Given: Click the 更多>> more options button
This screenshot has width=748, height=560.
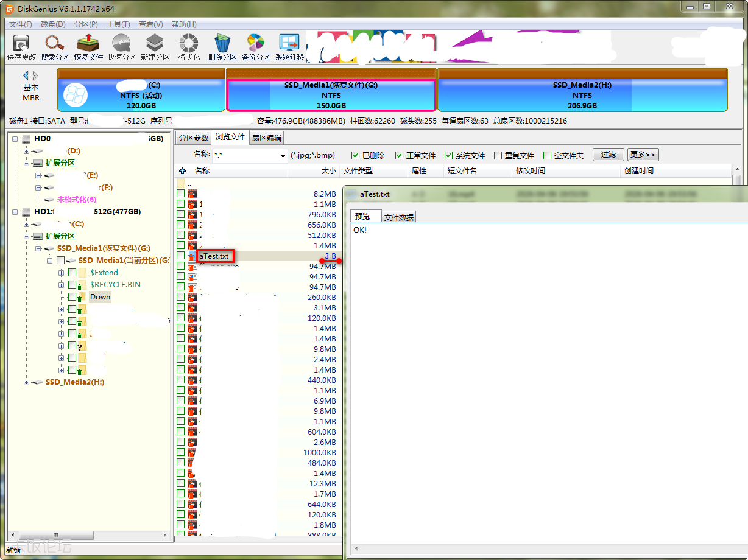Looking at the screenshot, I should point(643,155).
